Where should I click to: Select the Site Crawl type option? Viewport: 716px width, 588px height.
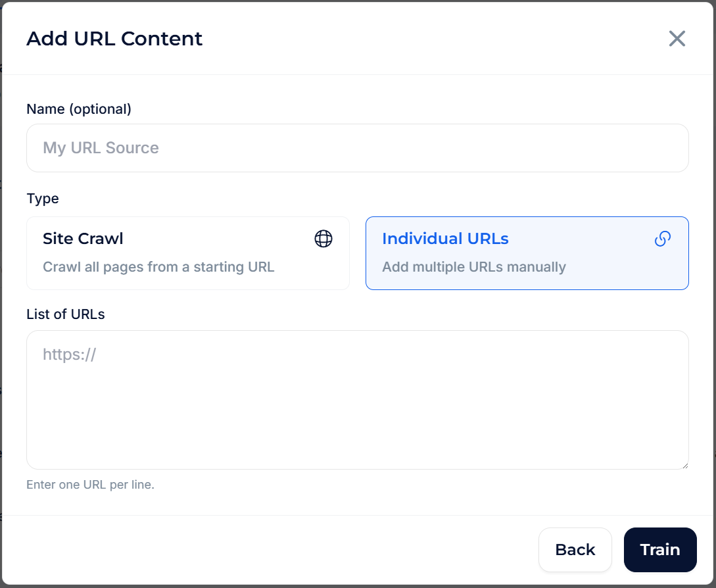[x=188, y=253]
